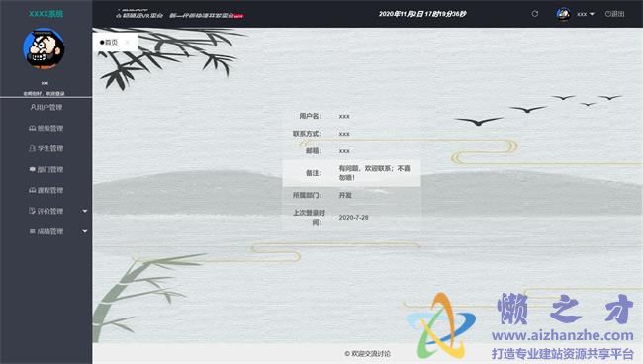Click the 学生管理 person icon

32,148
